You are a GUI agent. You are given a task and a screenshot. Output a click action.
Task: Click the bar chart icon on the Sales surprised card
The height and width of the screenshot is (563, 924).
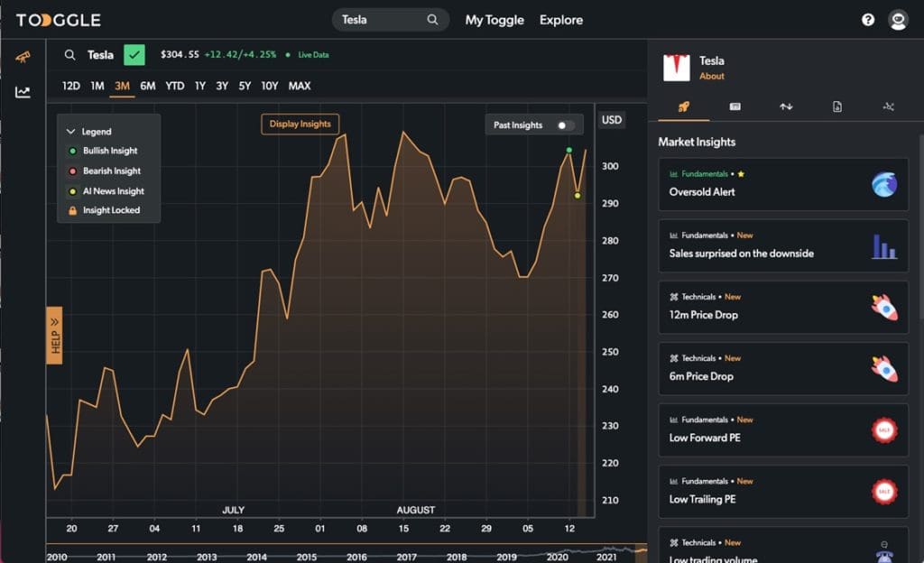coord(884,246)
